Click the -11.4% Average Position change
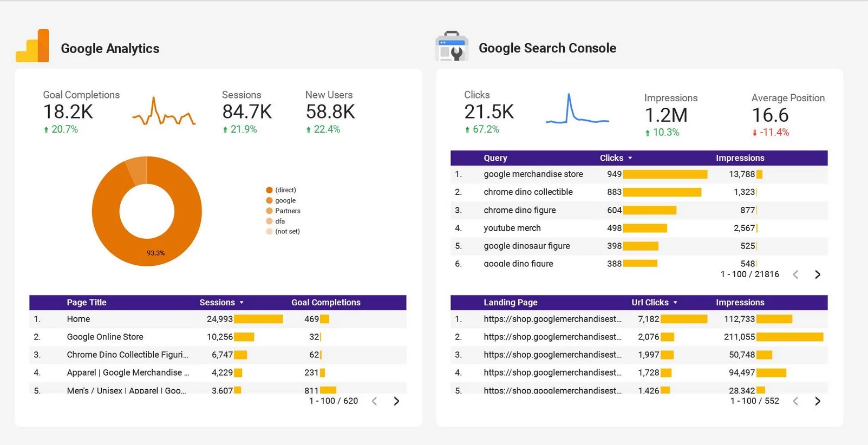Image resolution: width=868 pixels, height=445 pixels. pyautogui.click(x=771, y=133)
